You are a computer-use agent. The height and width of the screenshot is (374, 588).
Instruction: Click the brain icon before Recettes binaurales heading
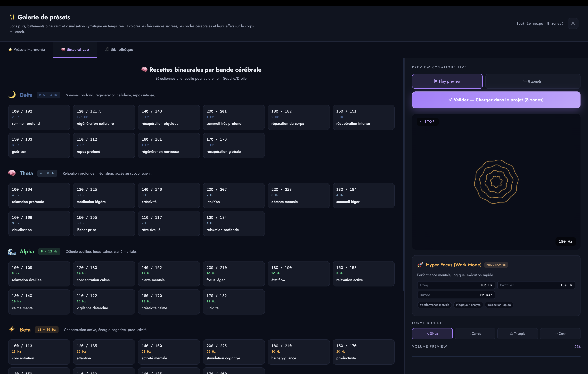point(144,70)
